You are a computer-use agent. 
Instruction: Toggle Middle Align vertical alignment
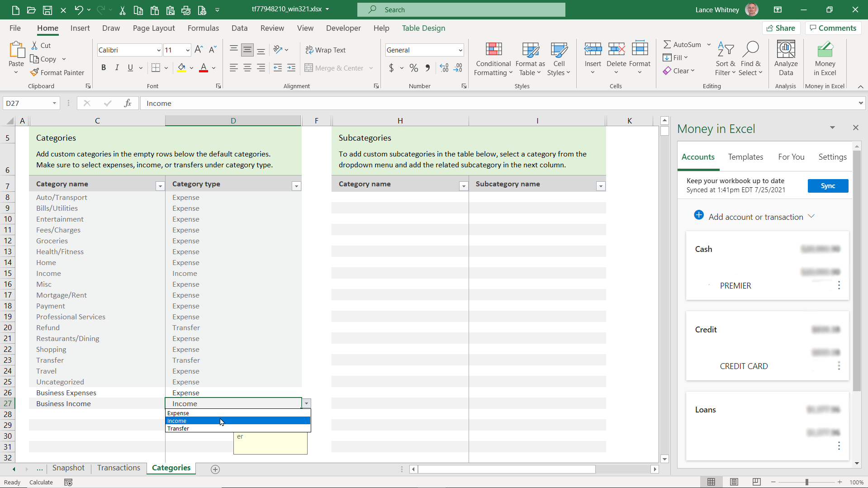pos(247,50)
